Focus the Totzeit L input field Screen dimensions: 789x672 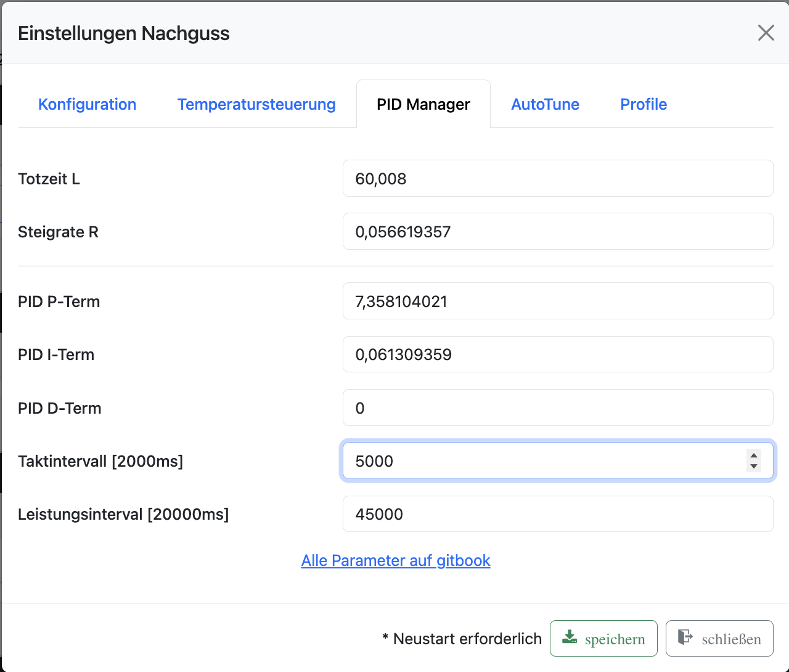point(557,179)
